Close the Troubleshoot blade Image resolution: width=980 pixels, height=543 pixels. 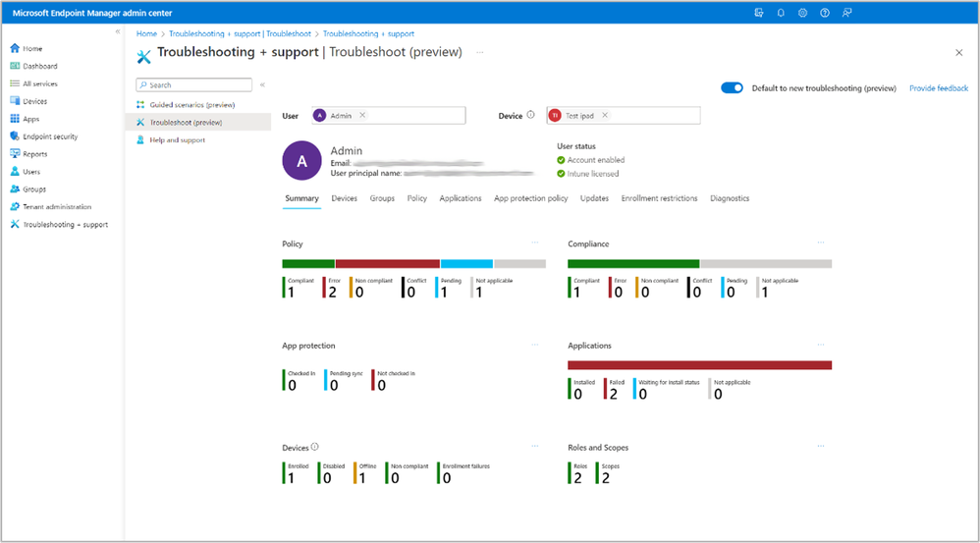tap(958, 52)
